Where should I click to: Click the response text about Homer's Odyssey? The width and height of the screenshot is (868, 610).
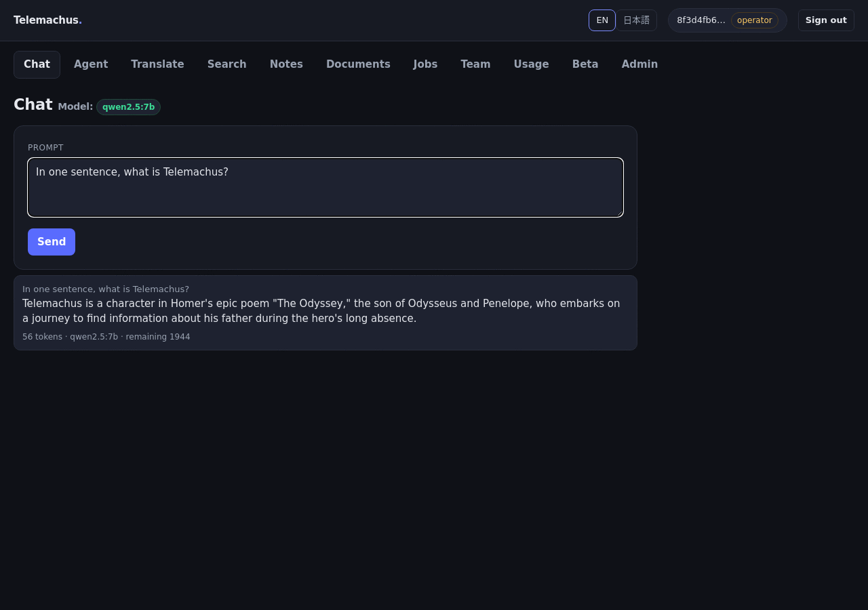pos(321,311)
